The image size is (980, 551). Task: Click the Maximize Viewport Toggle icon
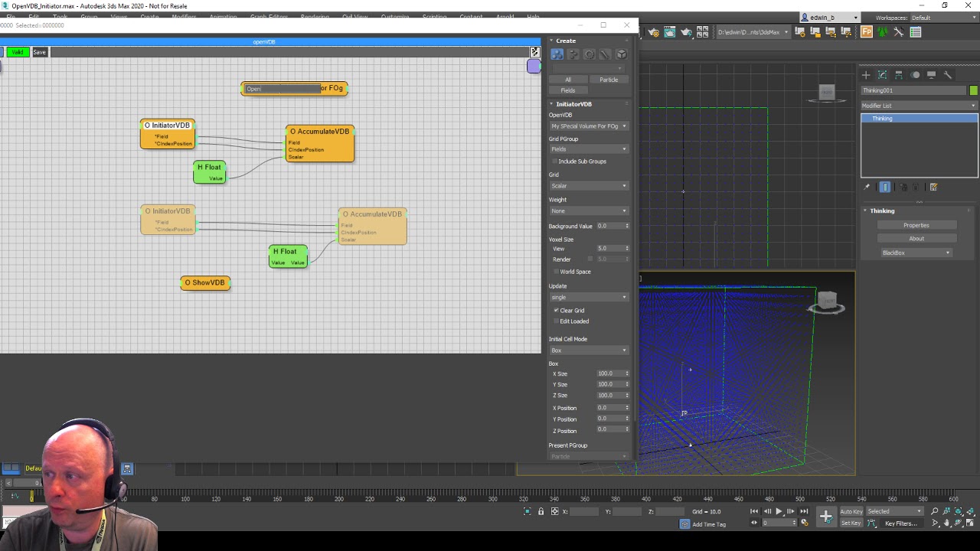click(971, 523)
